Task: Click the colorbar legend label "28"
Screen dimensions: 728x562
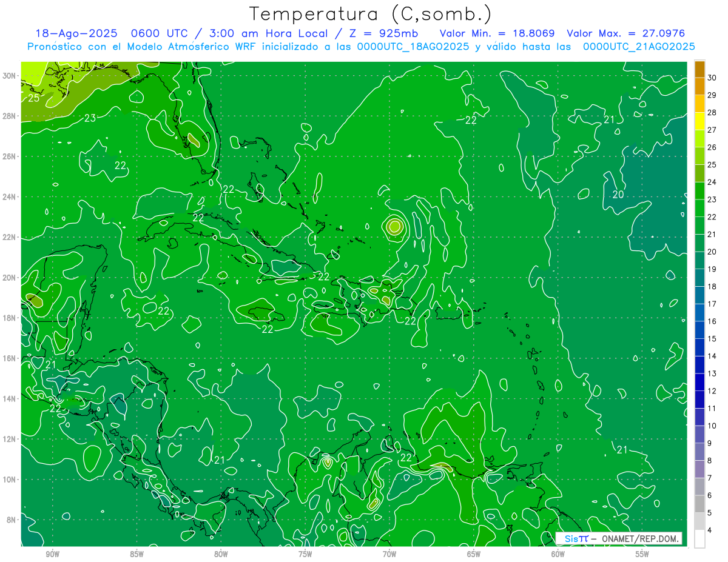Action: coord(712,113)
